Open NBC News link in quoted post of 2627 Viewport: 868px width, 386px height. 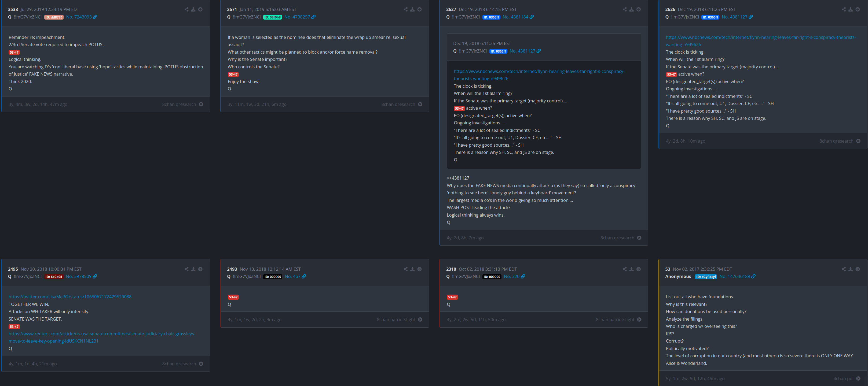[x=539, y=75]
